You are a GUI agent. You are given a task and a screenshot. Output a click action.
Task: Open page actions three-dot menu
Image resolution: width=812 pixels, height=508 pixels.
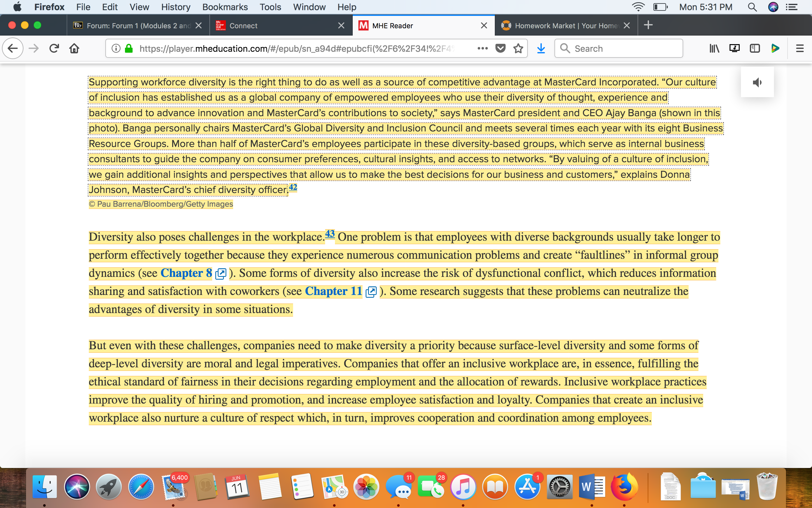tap(482, 48)
